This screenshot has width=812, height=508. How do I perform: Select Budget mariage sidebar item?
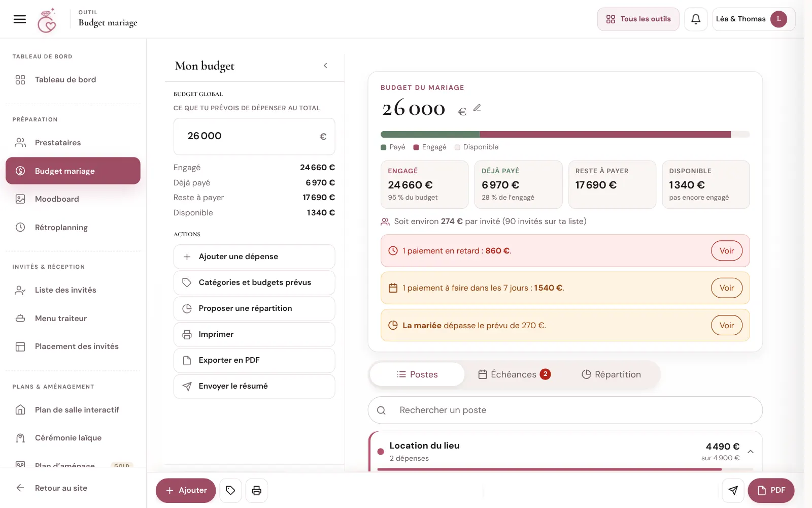click(73, 171)
